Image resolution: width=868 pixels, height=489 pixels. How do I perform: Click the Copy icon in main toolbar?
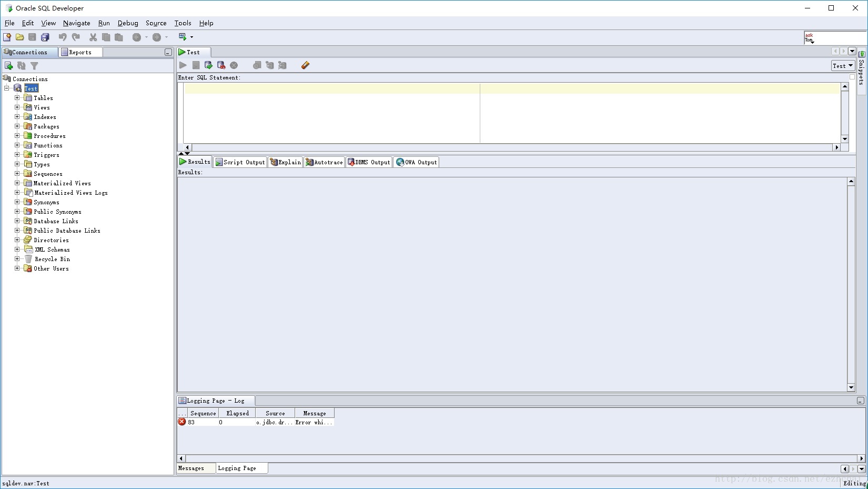pyautogui.click(x=106, y=37)
